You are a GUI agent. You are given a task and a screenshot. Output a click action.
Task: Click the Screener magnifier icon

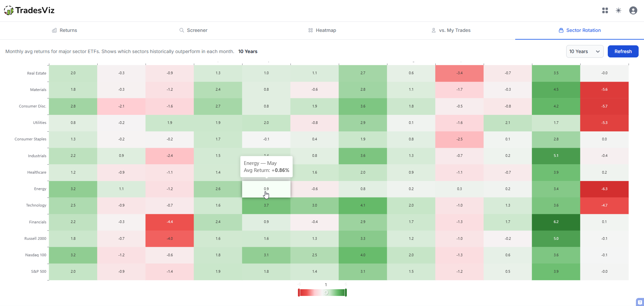pos(182,30)
